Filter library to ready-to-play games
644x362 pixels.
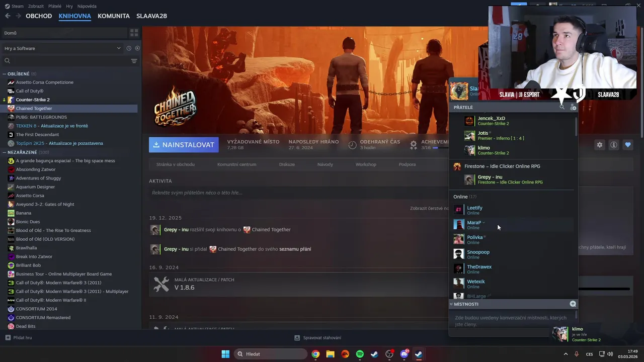tap(137, 48)
